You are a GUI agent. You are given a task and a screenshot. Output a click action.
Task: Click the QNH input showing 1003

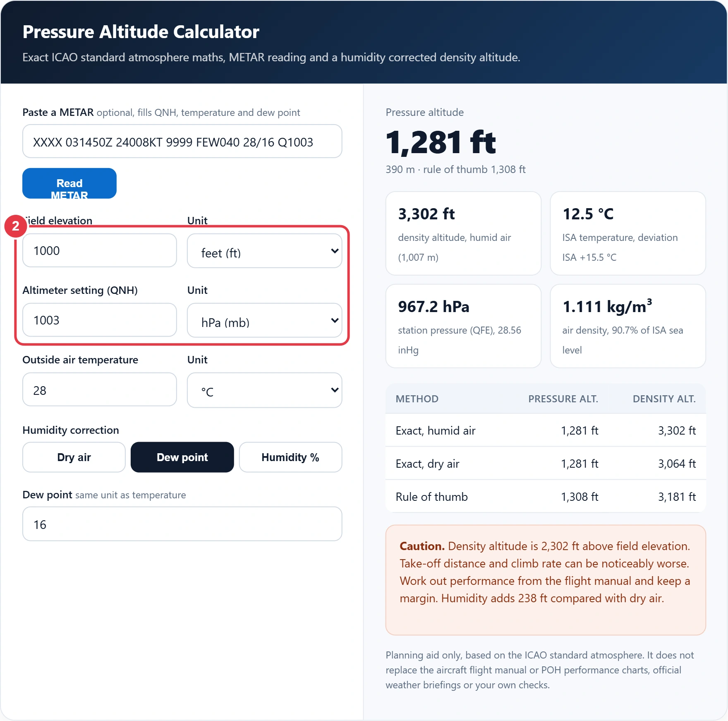click(x=100, y=320)
